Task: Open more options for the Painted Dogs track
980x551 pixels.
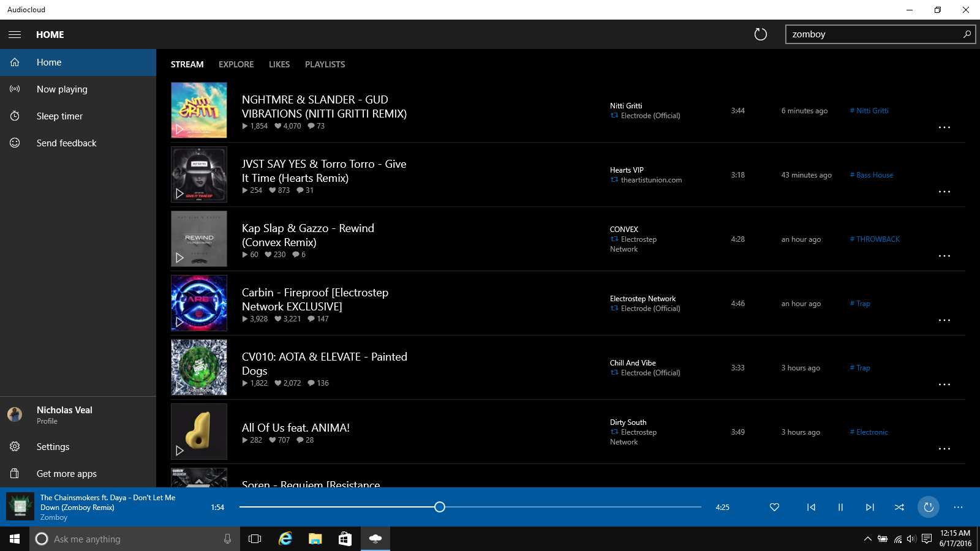Action: click(944, 384)
